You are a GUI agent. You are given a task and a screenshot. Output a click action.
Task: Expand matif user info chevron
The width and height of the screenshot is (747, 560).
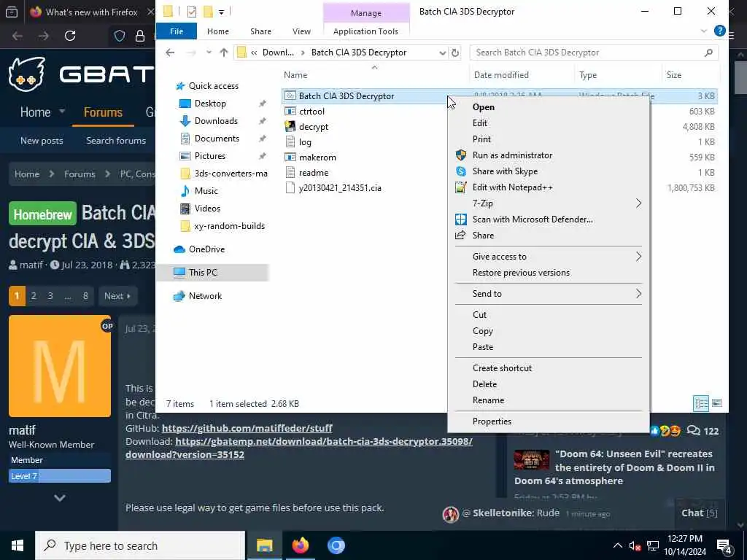(60, 498)
